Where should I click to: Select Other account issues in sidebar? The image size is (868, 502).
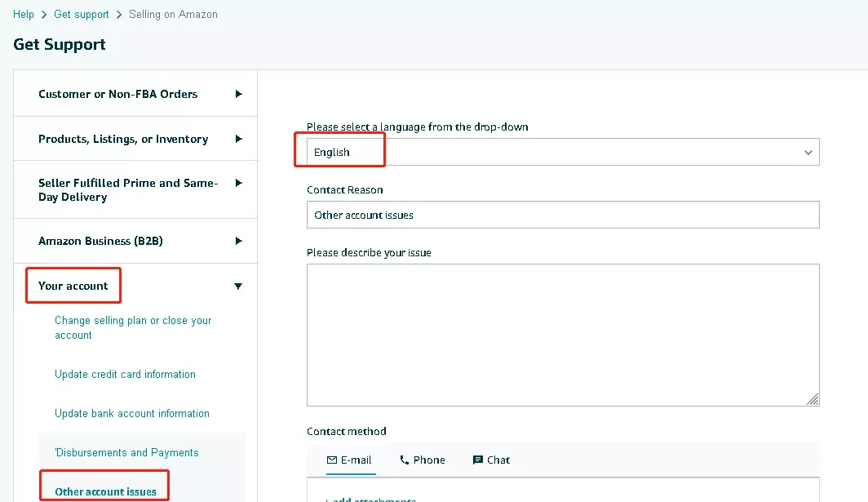coord(105,491)
